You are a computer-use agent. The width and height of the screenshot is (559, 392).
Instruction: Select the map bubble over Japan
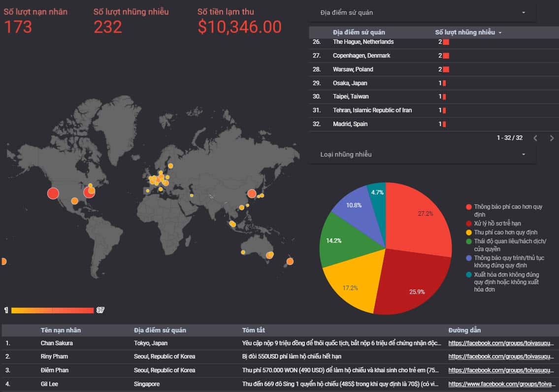click(252, 194)
